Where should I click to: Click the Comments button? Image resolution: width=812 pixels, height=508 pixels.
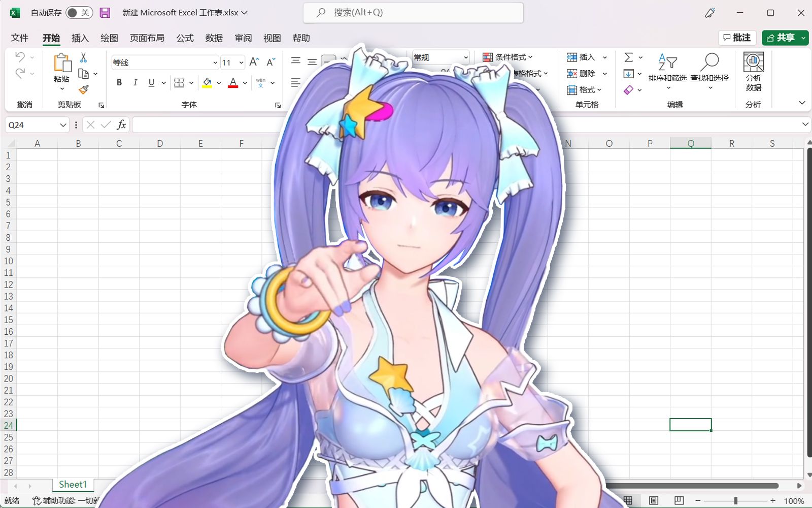point(737,38)
